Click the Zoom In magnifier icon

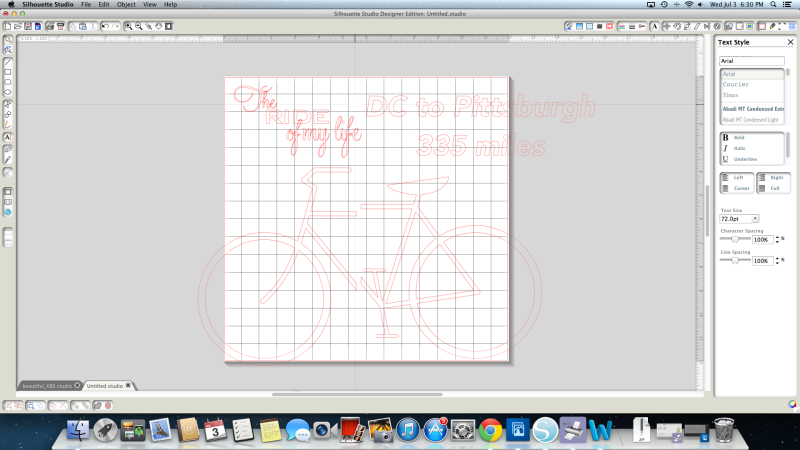pos(129,25)
